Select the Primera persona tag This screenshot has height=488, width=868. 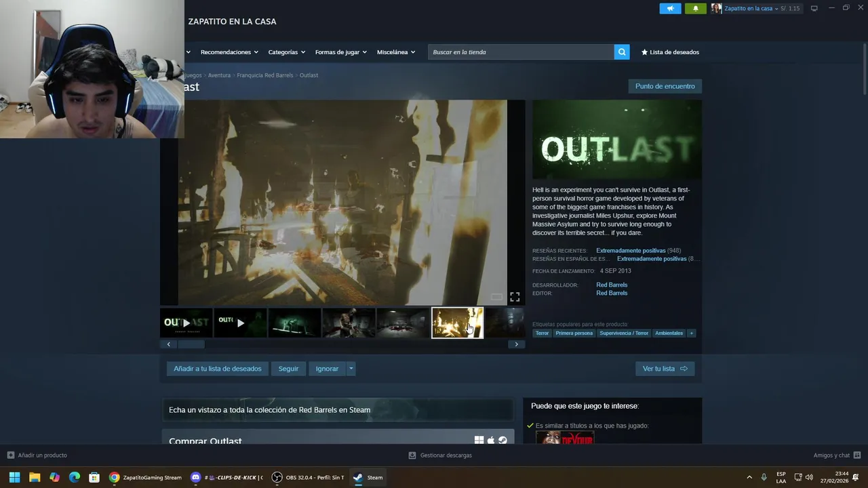click(574, 333)
